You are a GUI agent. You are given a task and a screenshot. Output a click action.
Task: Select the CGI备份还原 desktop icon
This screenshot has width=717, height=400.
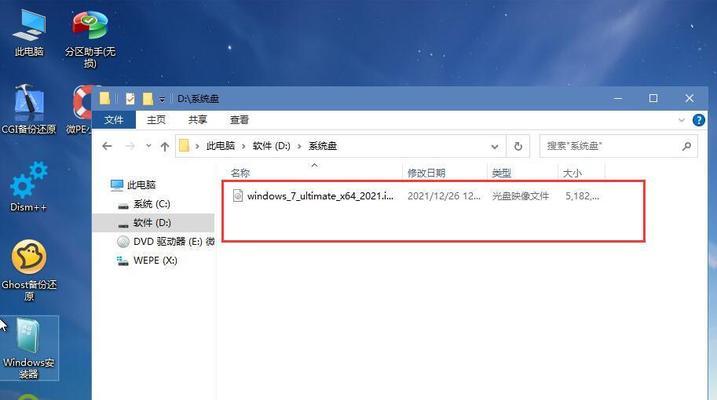point(29,110)
